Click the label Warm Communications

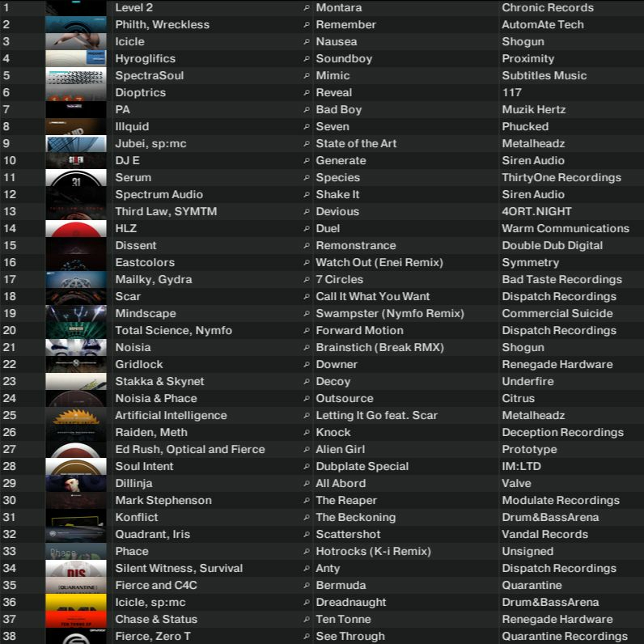[x=565, y=229]
